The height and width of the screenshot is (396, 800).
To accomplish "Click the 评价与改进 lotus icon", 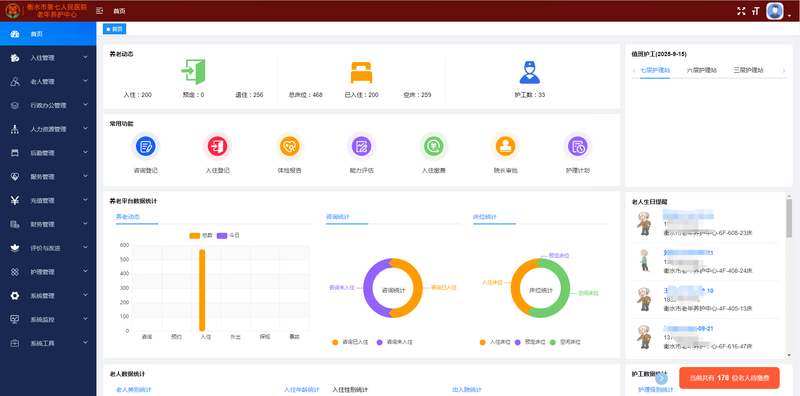I will tap(15, 248).
